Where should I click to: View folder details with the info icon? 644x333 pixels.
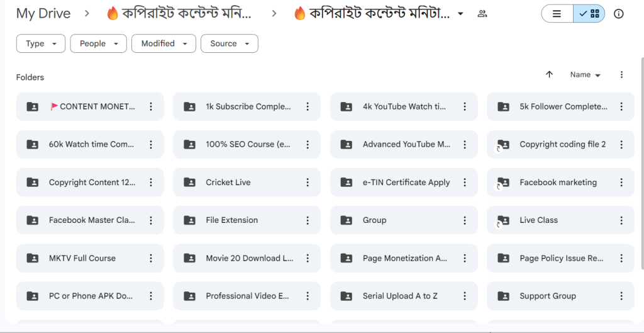(619, 14)
